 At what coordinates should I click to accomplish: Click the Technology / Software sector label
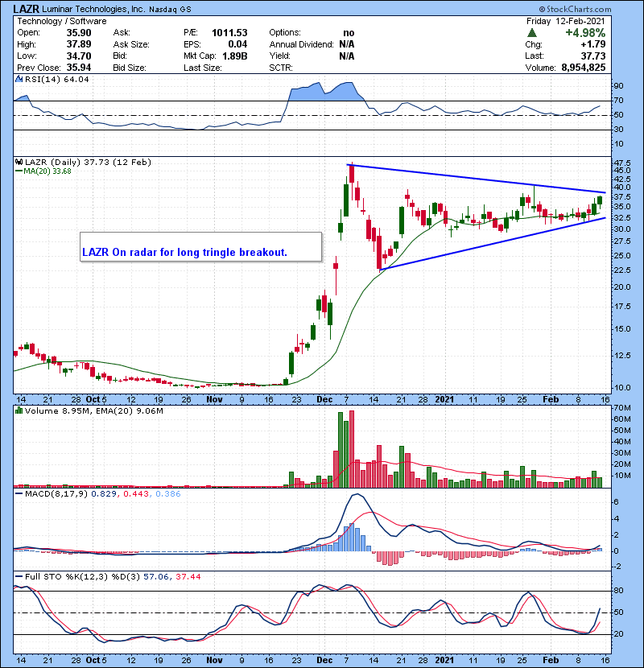click(62, 21)
